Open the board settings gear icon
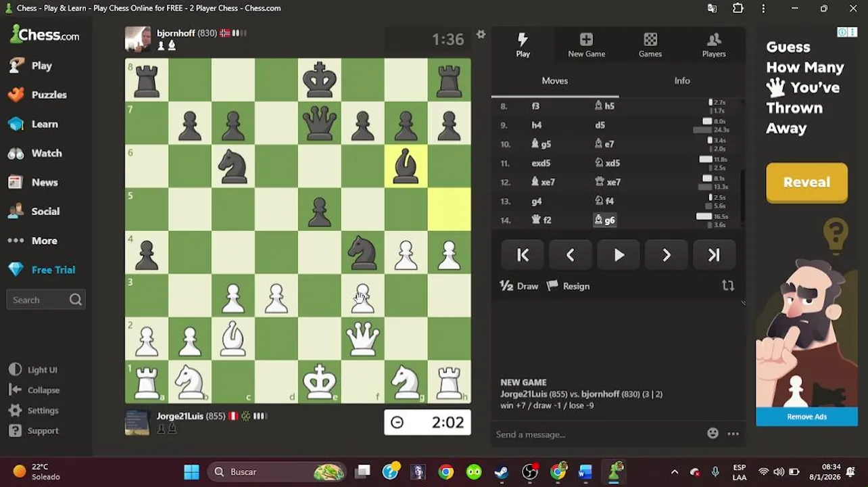This screenshot has width=868, height=487. tap(481, 34)
